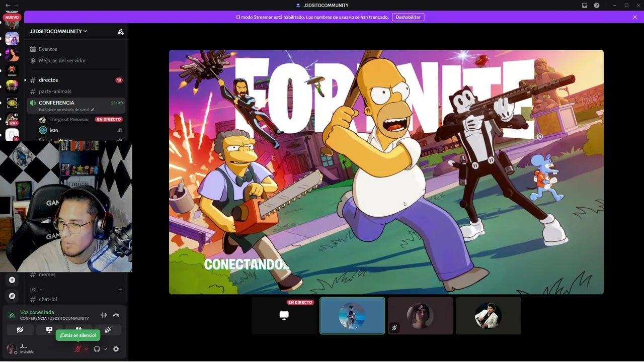Open the orange figure server icon
This screenshot has height=362, width=644.
pos(12,71)
